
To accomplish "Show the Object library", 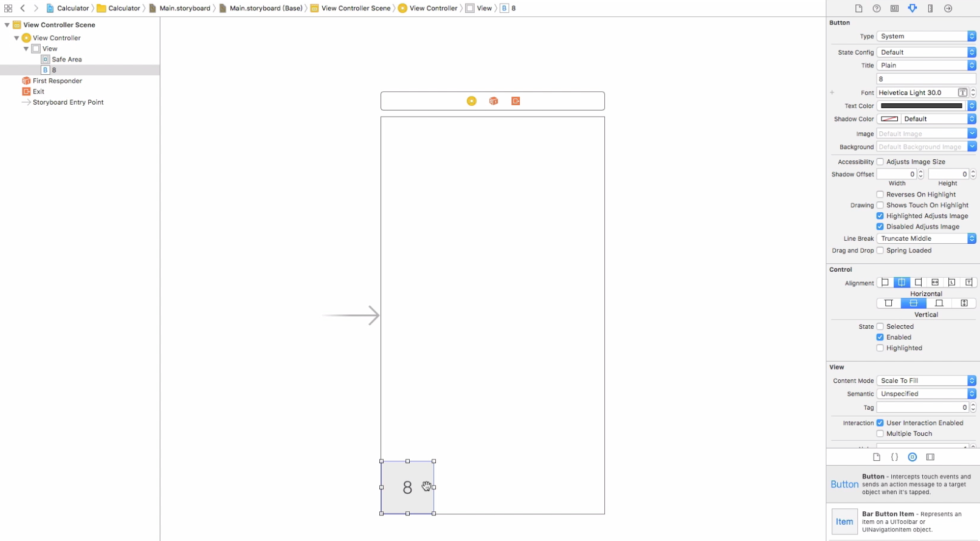I will pos(913,457).
